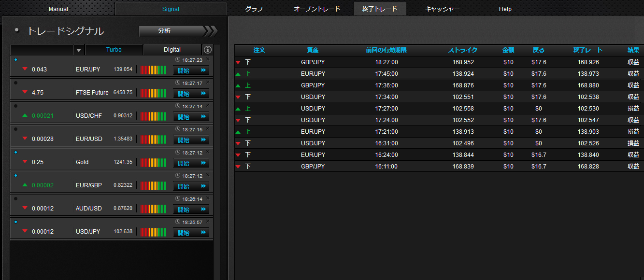The width and height of the screenshot is (644, 280).
Task: Click the bullet beside トレードシグナル title
Action: click(17, 30)
